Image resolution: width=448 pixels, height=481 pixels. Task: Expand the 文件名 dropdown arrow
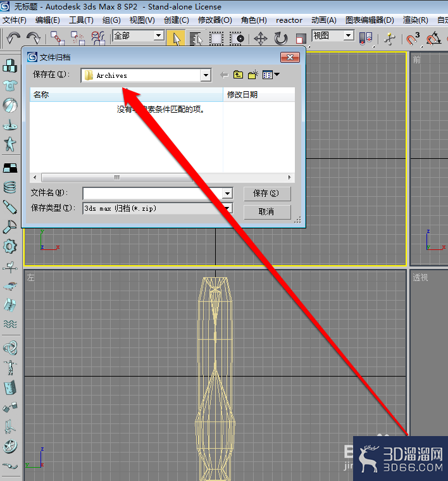pyautogui.click(x=227, y=193)
